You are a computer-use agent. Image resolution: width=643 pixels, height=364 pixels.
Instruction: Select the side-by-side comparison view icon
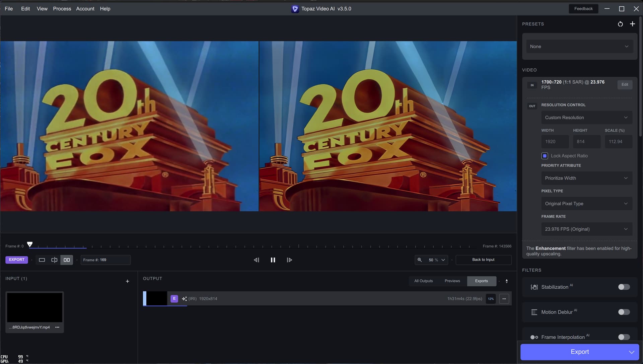[67, 260]
